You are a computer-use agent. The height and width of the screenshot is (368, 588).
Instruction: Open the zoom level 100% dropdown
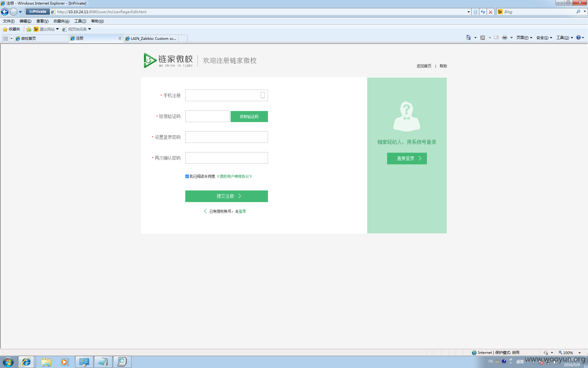(x=579, y=353)
